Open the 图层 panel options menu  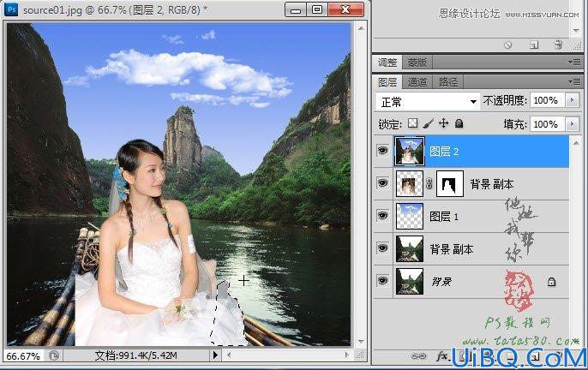pyautogui.click(x=574, y=81)
